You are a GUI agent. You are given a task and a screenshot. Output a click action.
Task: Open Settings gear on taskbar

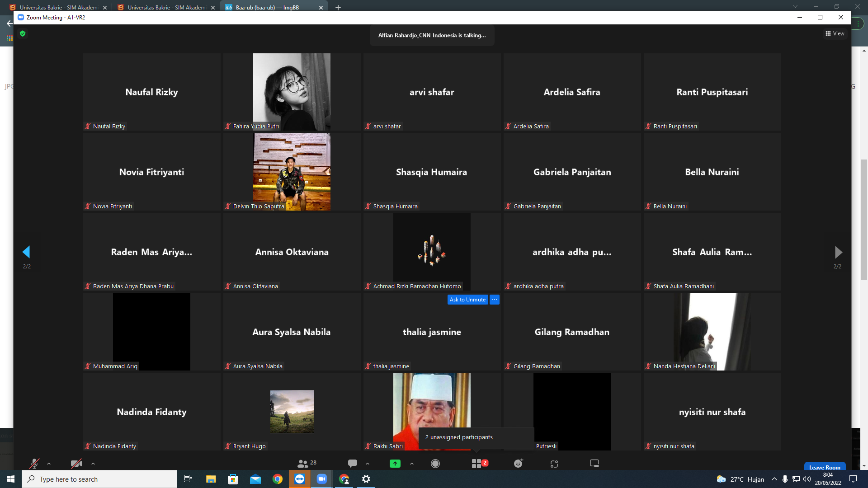coord(366,479)
